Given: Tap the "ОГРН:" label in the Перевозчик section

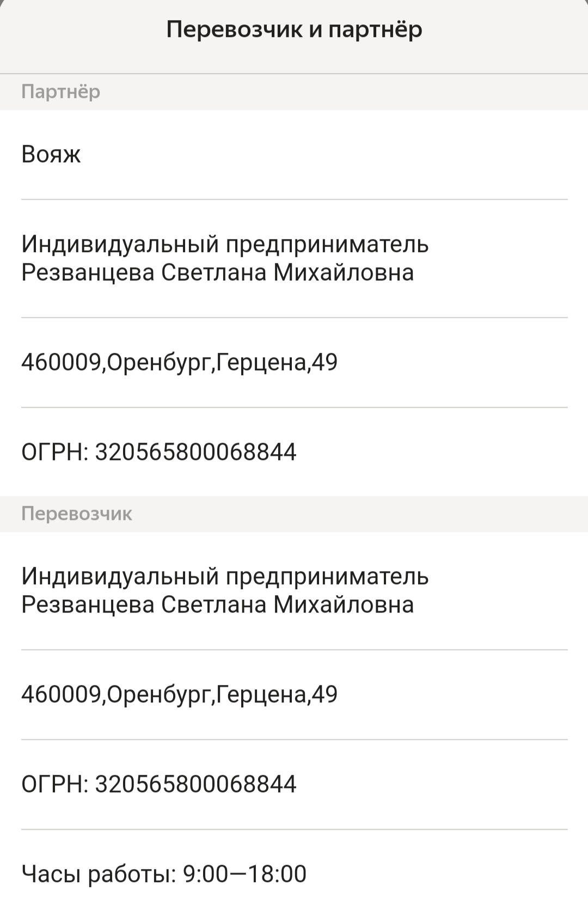Looking at the screenshot, I should pyautogui.click(x=54, y=784).
